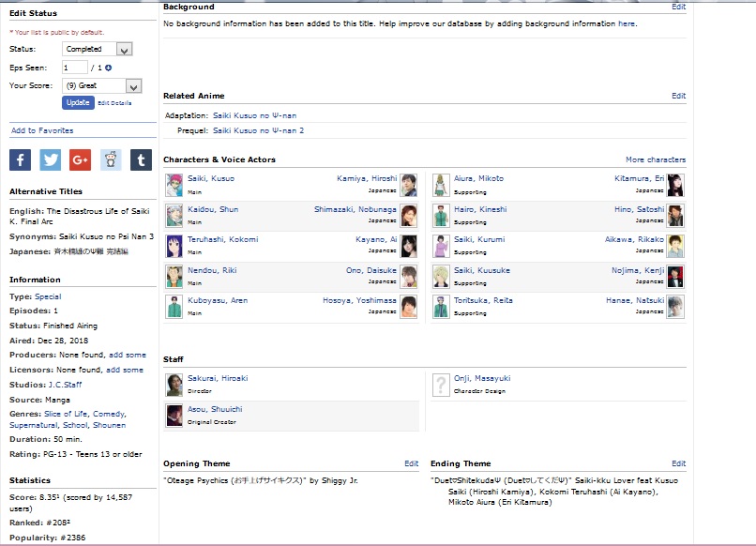This screenshot has height=546, width=756.
Task: Click Sakurai, Hiroaki staff photo
Action: 174,385
